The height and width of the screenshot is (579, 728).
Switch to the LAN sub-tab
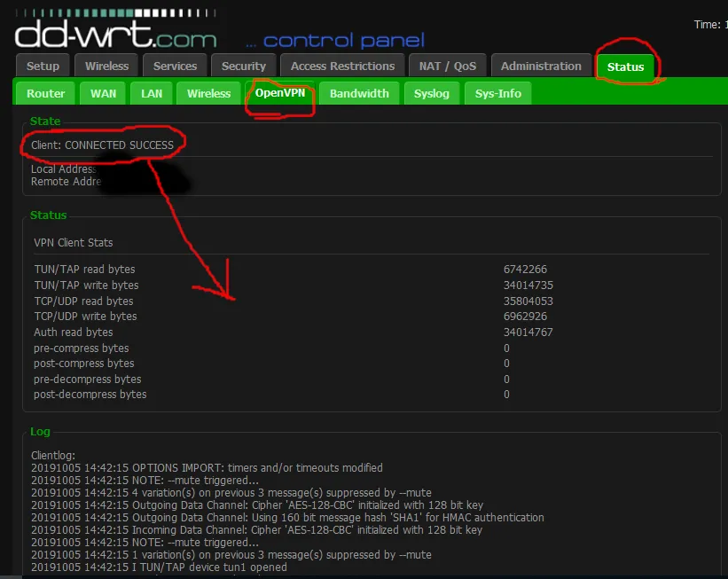point(152,93)
